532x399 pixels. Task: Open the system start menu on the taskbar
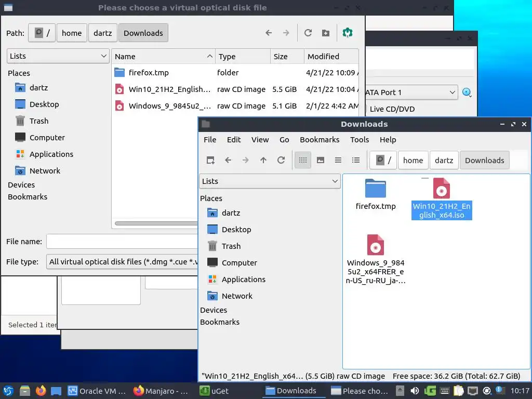[8, 391]
